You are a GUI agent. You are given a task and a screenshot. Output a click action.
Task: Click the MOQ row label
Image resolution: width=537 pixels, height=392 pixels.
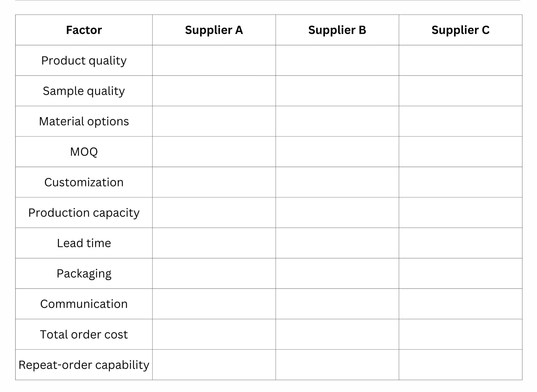coord(84,152)
